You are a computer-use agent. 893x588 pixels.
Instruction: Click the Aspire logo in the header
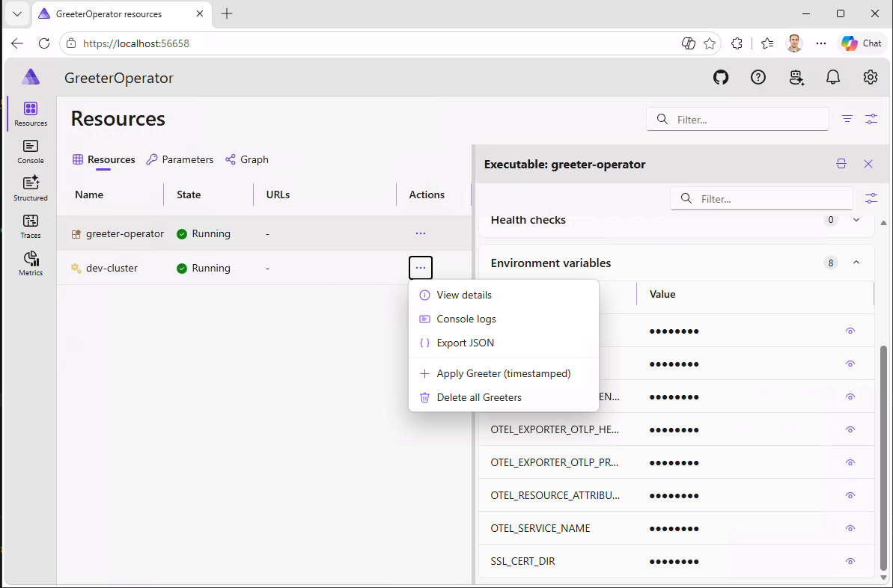pos(31,77)
